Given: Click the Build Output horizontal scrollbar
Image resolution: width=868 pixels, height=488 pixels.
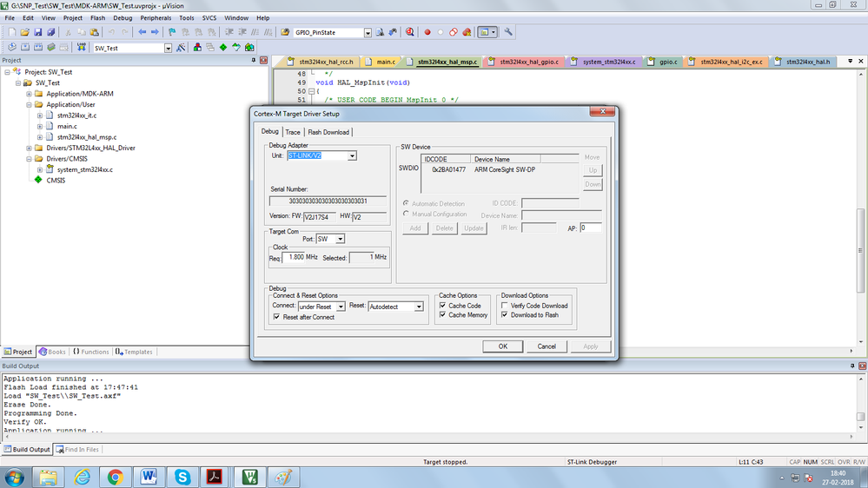Looking at the screenshot, I should (x=429, y=437).
